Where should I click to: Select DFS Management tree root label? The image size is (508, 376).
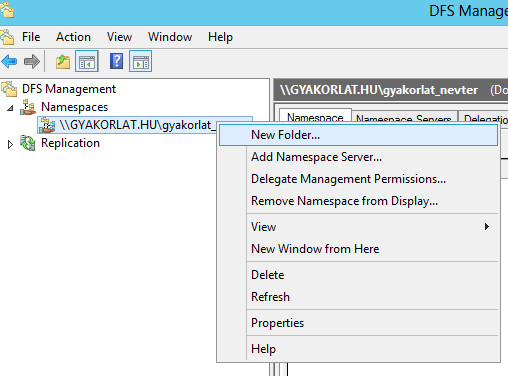coord(69,89)
